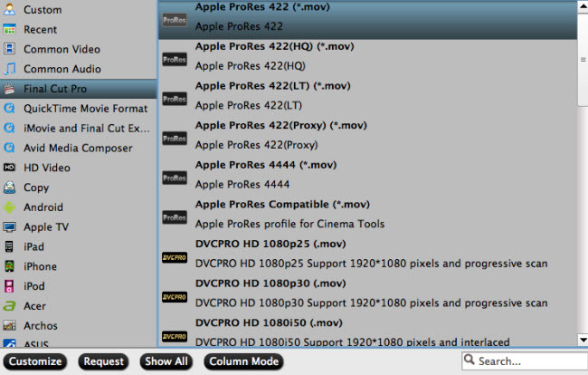588x375 pixels.
Task: Click the format list scroll up arrow
Action: click(x=583, y=6)
